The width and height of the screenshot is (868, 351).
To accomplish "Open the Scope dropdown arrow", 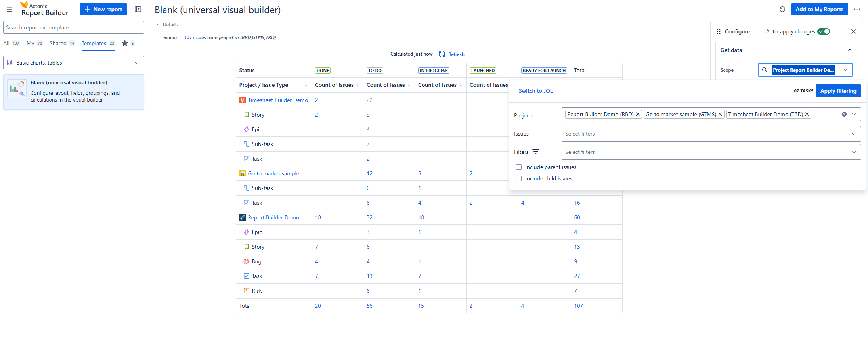I will coord(845,70).
